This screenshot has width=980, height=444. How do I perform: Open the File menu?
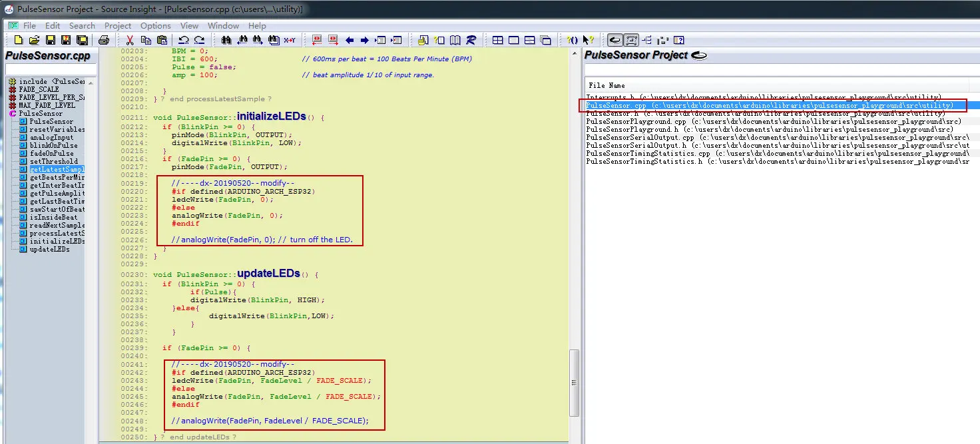pos(29,25)
